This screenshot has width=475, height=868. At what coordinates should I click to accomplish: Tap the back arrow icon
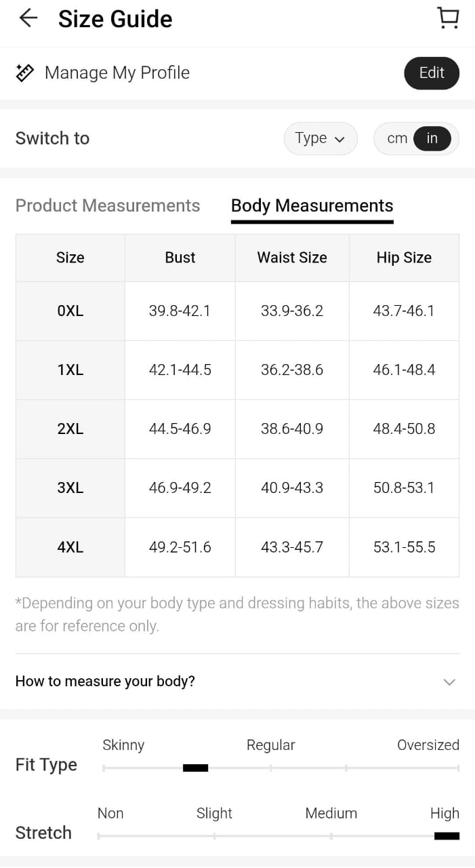click(28, 18)
